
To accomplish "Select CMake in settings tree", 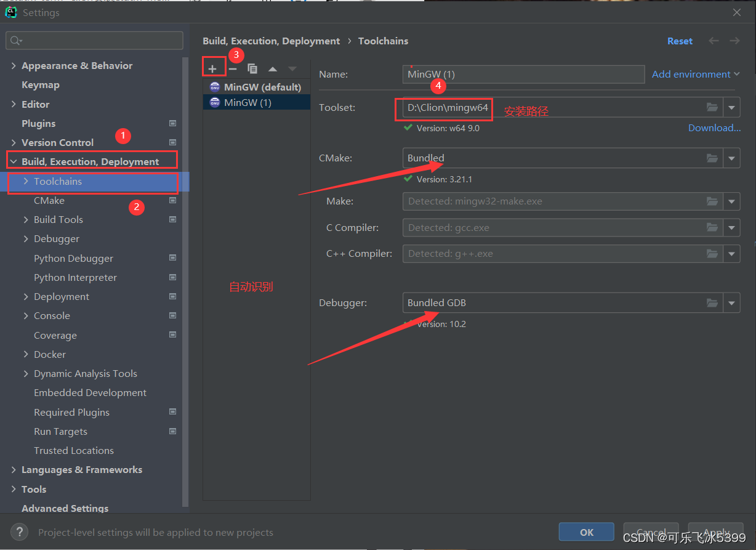I will (49, 200).
